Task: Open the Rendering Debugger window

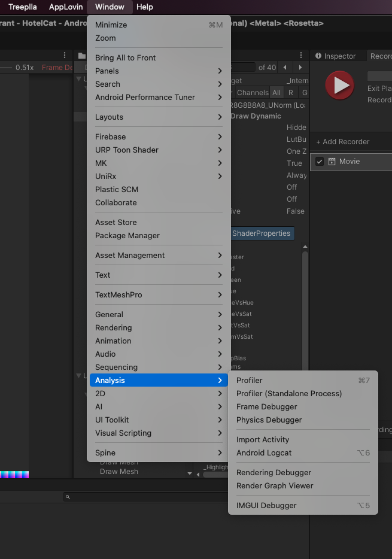Action: click(x=303, y=473)
